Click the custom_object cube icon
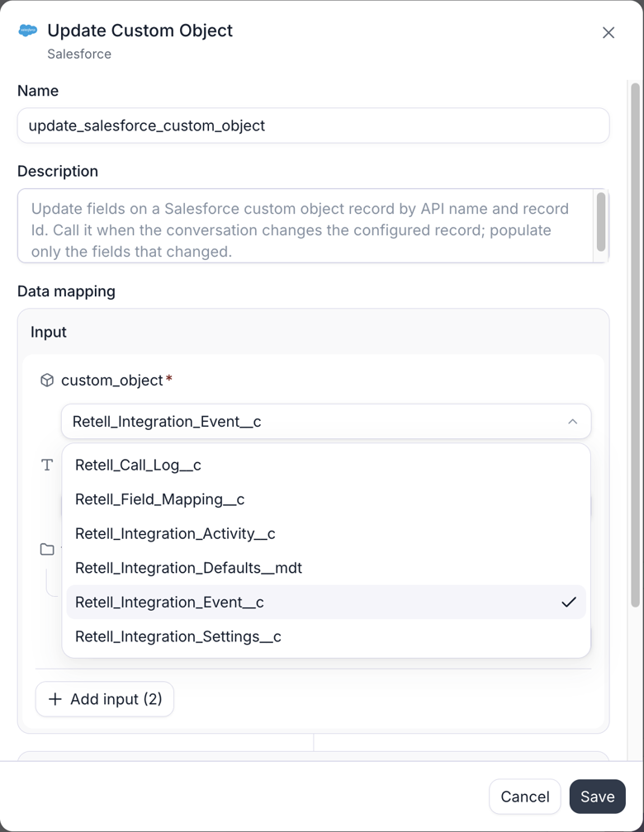The width and height of the screenshot is (644, 832). [47, 381]
